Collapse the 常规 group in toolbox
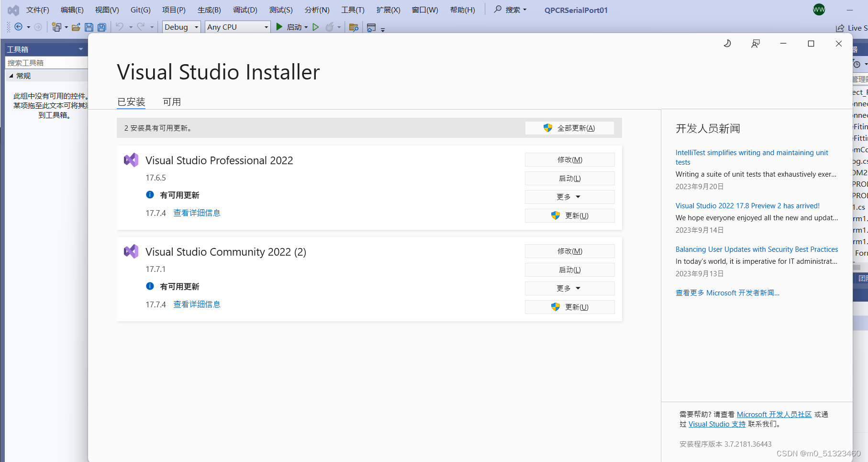868x462 pixels. [x=11, y=76]
